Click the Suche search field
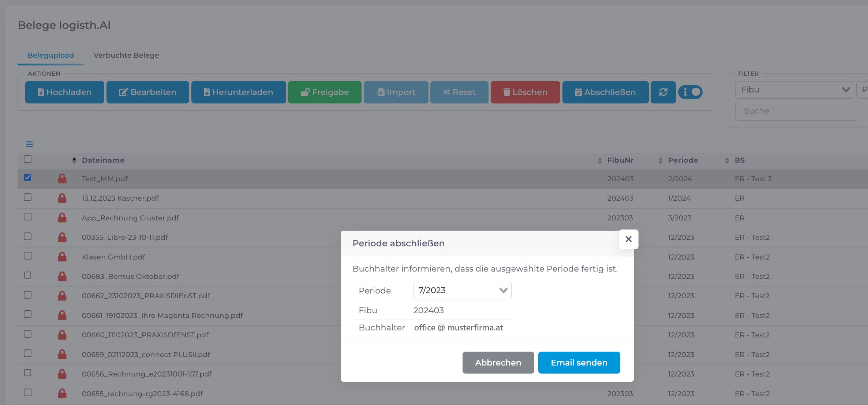The width and height of the screenshot is (868, 405). pyautogui.click(x=796, y=111)
